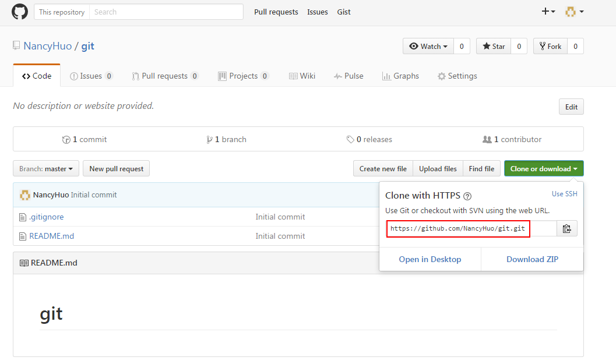Fork the repository

(550, 47)
